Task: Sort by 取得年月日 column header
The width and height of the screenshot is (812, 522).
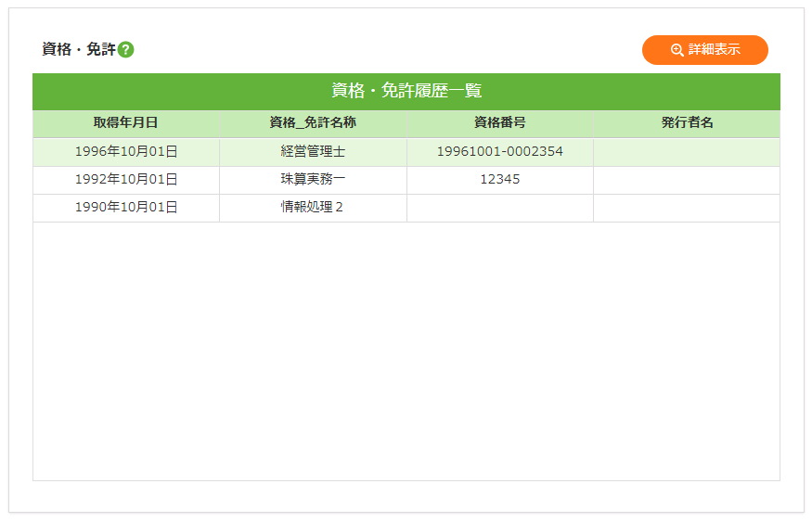Action: point(126,123)
